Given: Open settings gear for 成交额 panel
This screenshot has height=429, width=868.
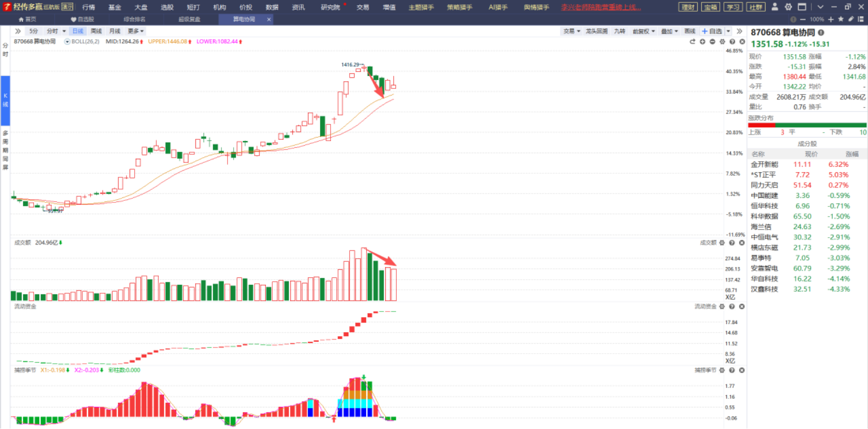Looking at the screenshot, I should (722, 243).
